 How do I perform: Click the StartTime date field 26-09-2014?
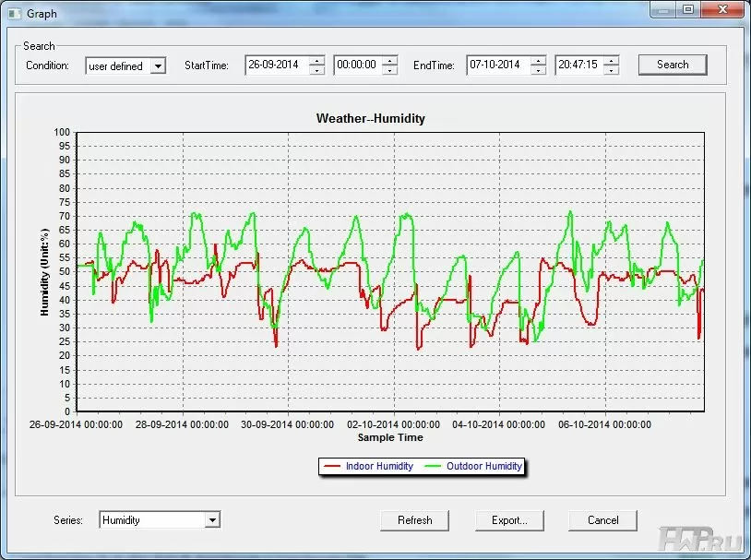pos(278,65)
